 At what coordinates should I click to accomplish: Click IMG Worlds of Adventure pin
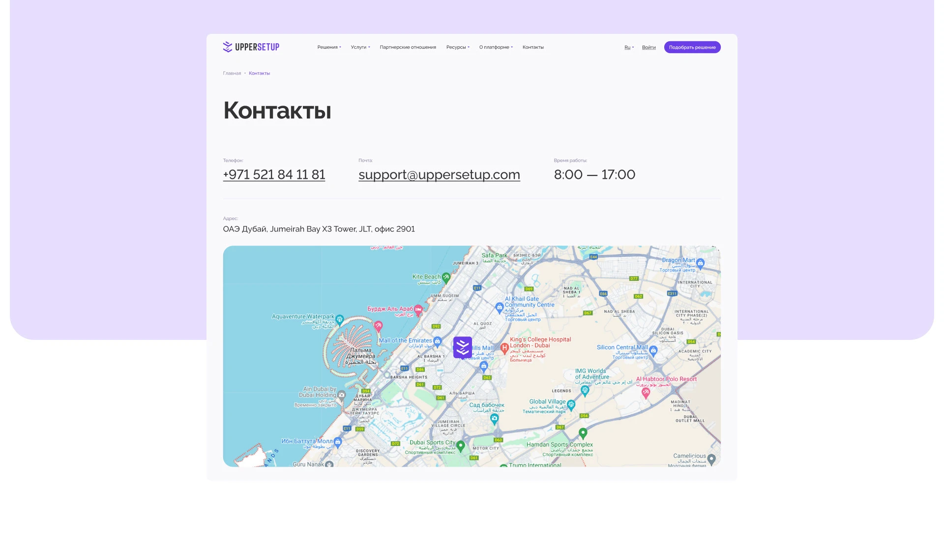[x=585, y=390]
